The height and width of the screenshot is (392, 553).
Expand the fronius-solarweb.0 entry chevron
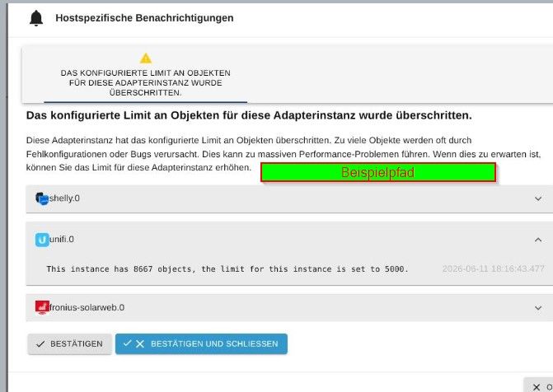pyautogui.click(x=538, y=308)
